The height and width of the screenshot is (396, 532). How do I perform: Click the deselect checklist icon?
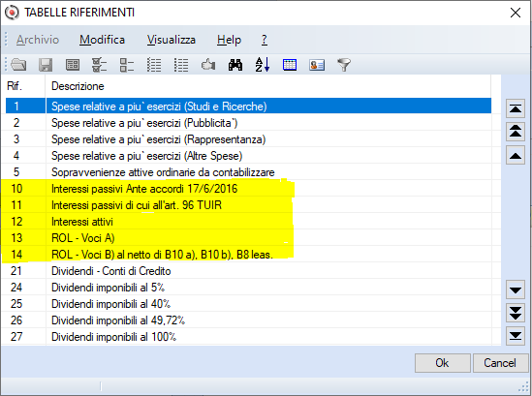tap(127, 65)
